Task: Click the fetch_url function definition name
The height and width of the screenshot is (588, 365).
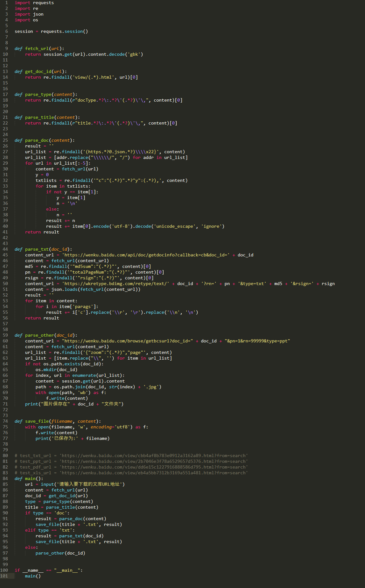Action: (x=37, y=48)
